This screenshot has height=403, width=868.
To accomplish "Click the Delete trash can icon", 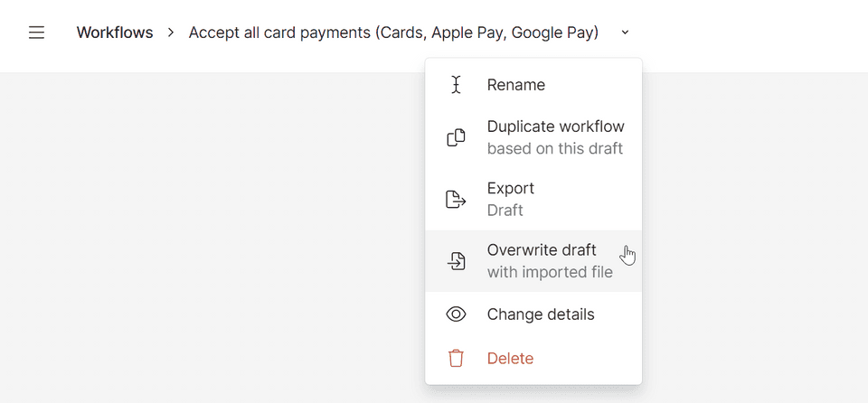I will click(x=456, y=358).
